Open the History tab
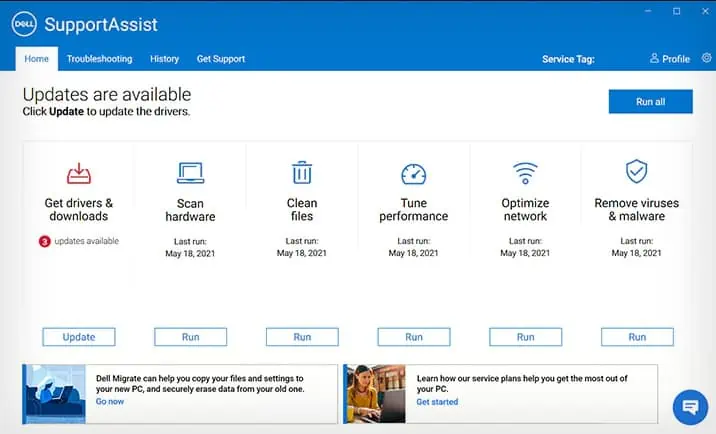716x434 pixels. 164,59
